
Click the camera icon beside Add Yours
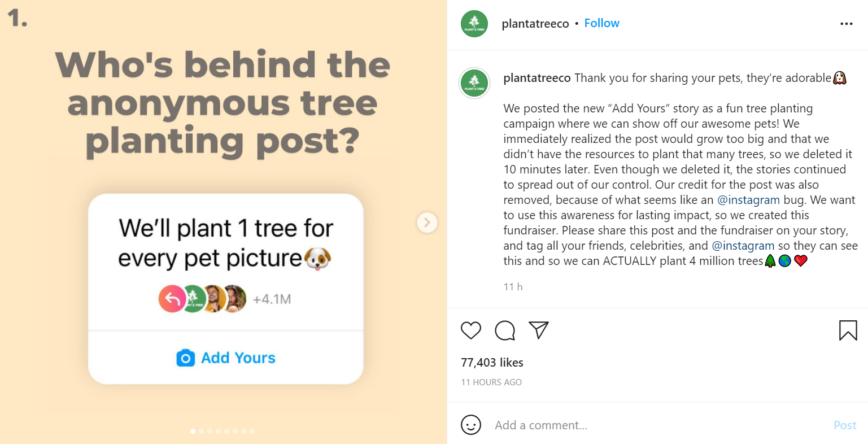tap(185, 358)
